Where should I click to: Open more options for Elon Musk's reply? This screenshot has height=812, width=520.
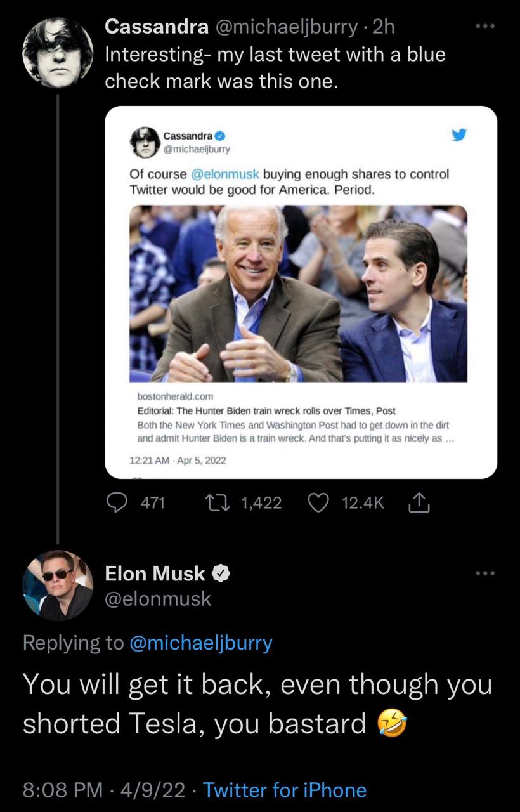click(485, 573)
